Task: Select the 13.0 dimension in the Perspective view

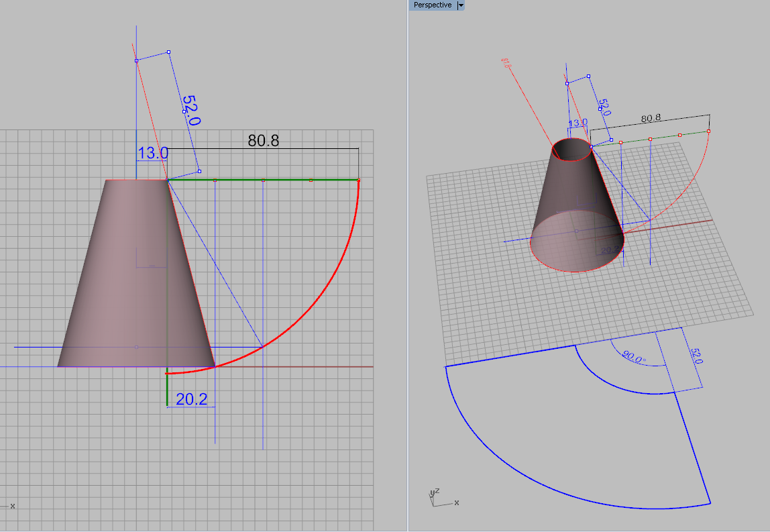Action: (x=578, y=122)
